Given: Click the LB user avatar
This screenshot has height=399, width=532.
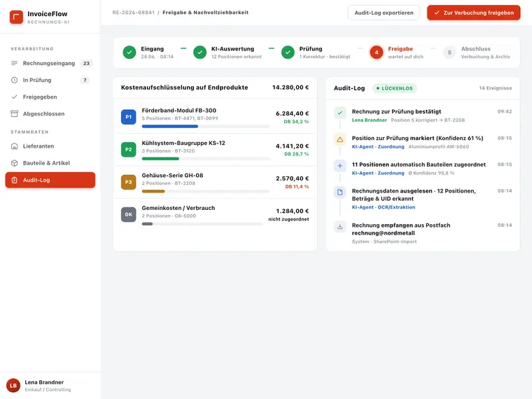Looking at the screenshot, I should (x=13, y=386).
